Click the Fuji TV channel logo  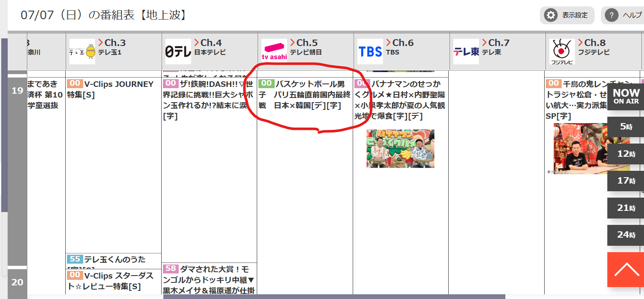tap(562, 52)
